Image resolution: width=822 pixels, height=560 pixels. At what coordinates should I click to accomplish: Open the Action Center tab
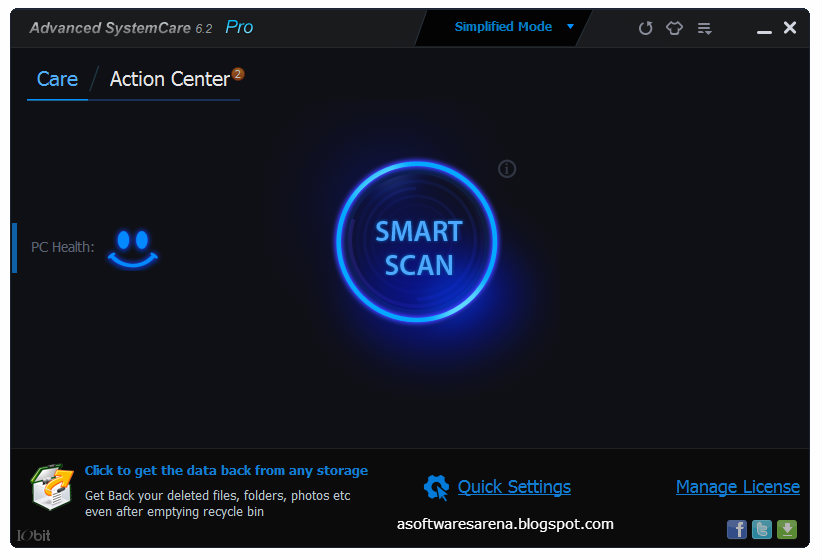pyautogui.click(x=170, y=79)
